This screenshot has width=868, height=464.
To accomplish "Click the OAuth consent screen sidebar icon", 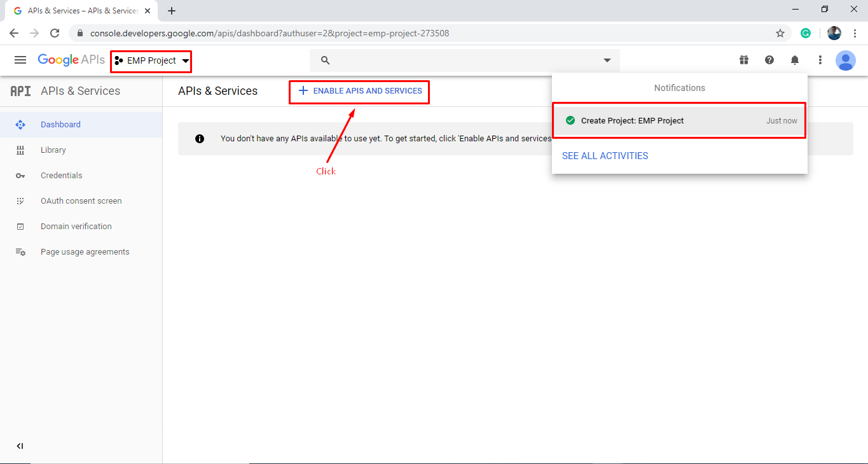I will pos(20,200).
